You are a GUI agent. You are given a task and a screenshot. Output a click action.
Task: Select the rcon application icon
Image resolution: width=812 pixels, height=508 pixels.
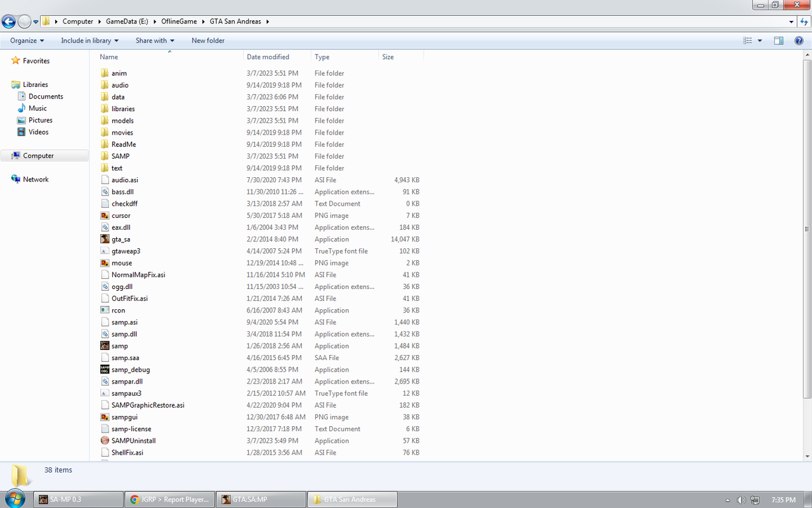(105, 311)
